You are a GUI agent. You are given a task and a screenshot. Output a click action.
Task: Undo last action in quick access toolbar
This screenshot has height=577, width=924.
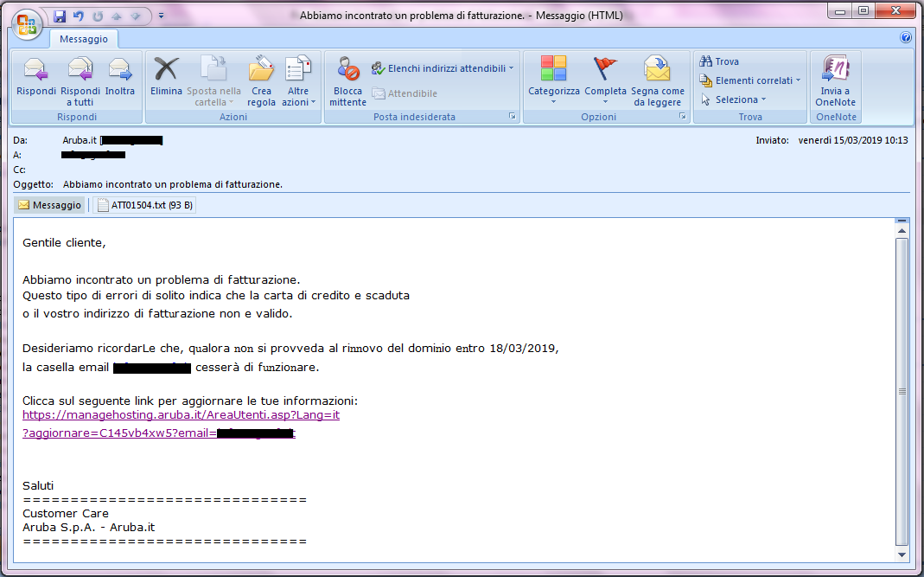[x=79, y=16]
